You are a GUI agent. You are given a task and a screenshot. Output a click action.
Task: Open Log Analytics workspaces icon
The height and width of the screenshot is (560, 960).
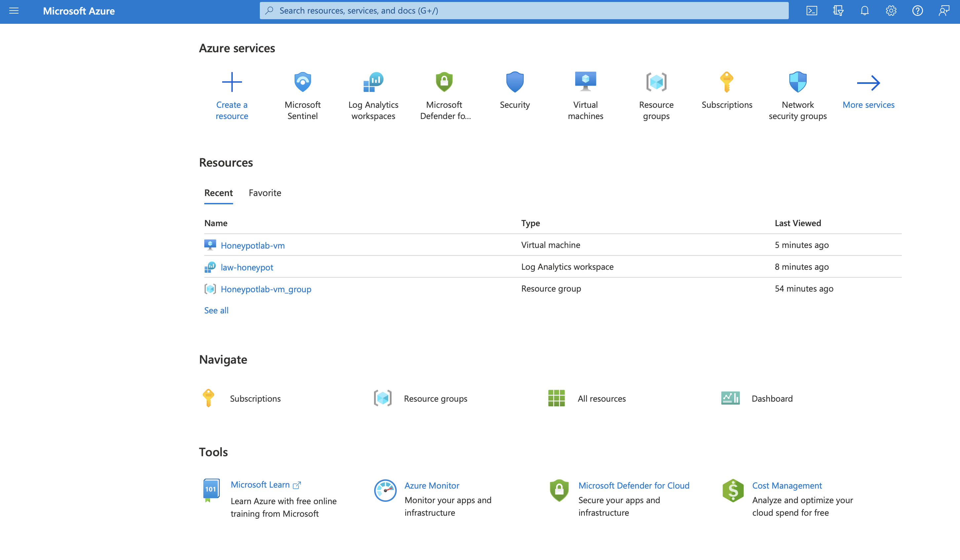pos(373,82)
